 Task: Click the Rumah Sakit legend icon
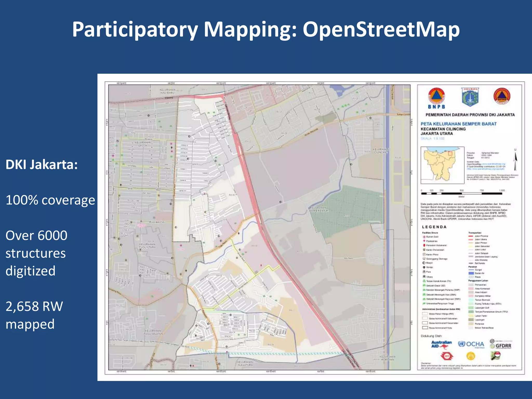(424, 237)
